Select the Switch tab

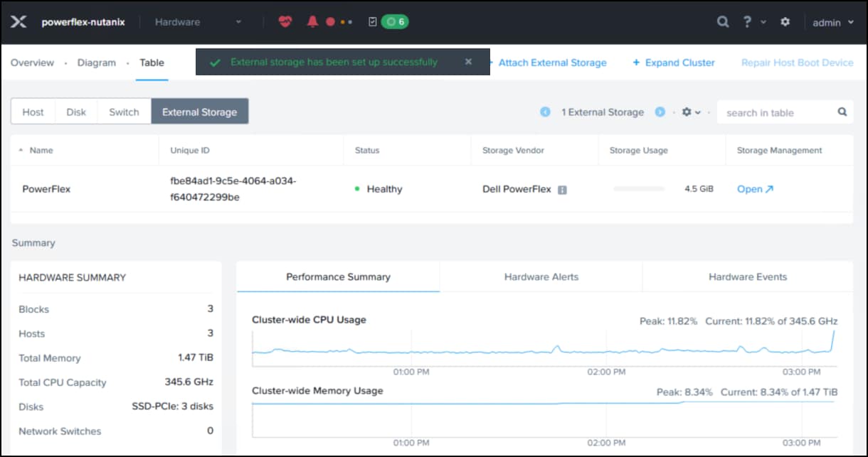click(124, 112)
